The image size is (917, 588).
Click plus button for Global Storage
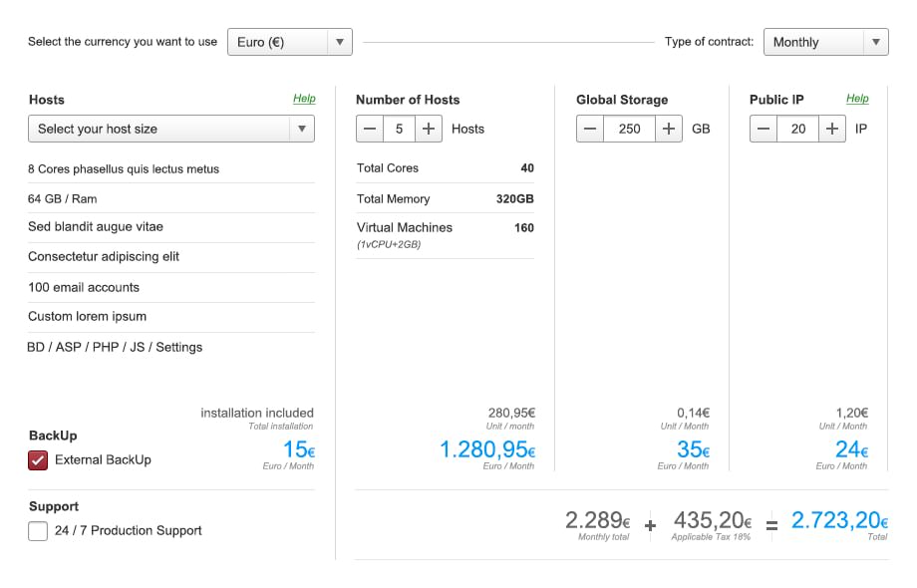click(x=669, y=129)
